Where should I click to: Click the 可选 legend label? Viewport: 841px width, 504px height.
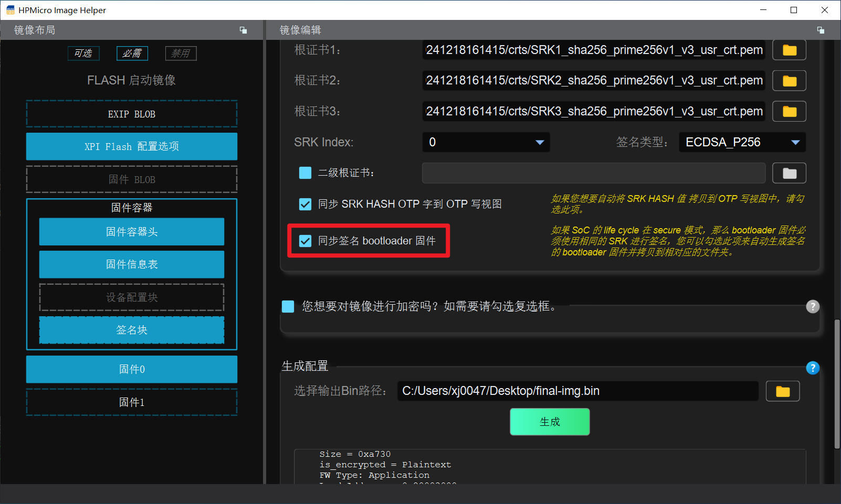83,53
